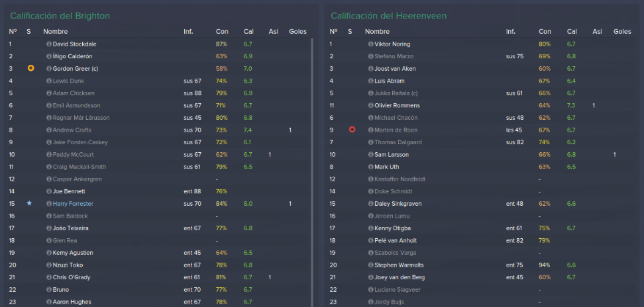The width and height of the screenshot is (644, 307).
Task: Open Harry Forrester player profile link
Action: tap(73, 204)
